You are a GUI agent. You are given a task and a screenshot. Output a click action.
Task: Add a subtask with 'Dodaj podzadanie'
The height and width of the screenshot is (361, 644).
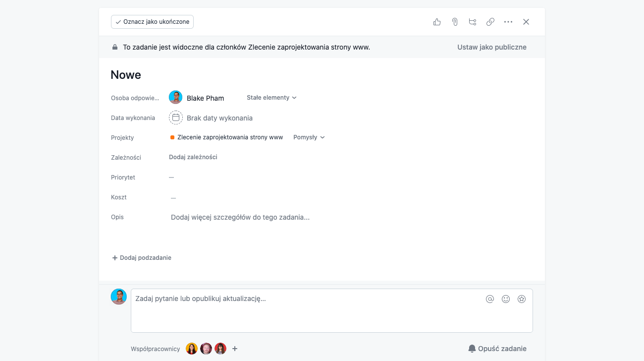pos(142,258)
